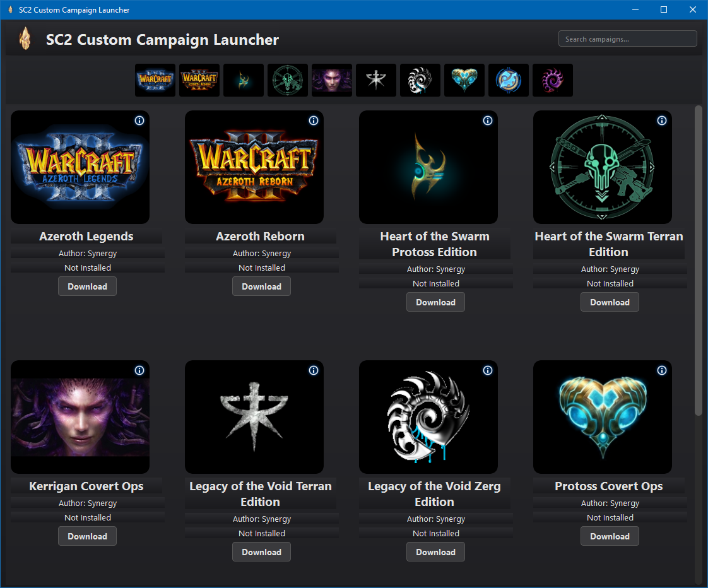Choose the gray Terran star icon in top strip

tap(376, 80)
